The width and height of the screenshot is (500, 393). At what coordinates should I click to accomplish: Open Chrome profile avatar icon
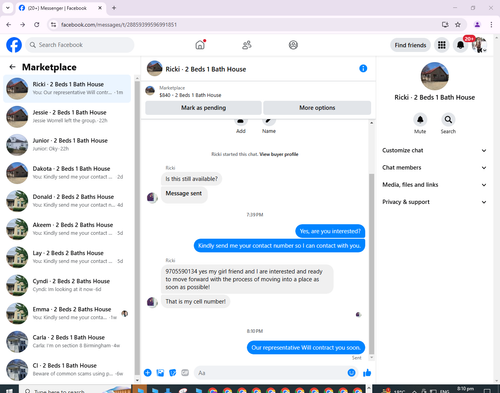click(477, 25)
